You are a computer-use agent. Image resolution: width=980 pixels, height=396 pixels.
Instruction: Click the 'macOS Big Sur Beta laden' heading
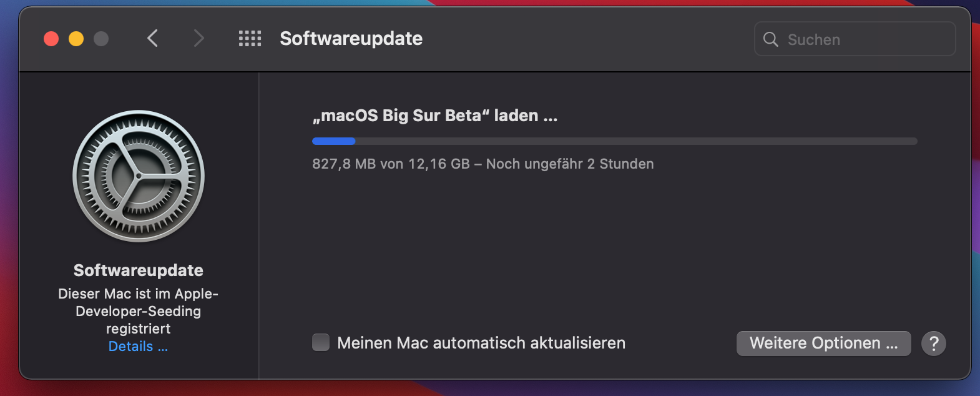click(x=434, y=116)
